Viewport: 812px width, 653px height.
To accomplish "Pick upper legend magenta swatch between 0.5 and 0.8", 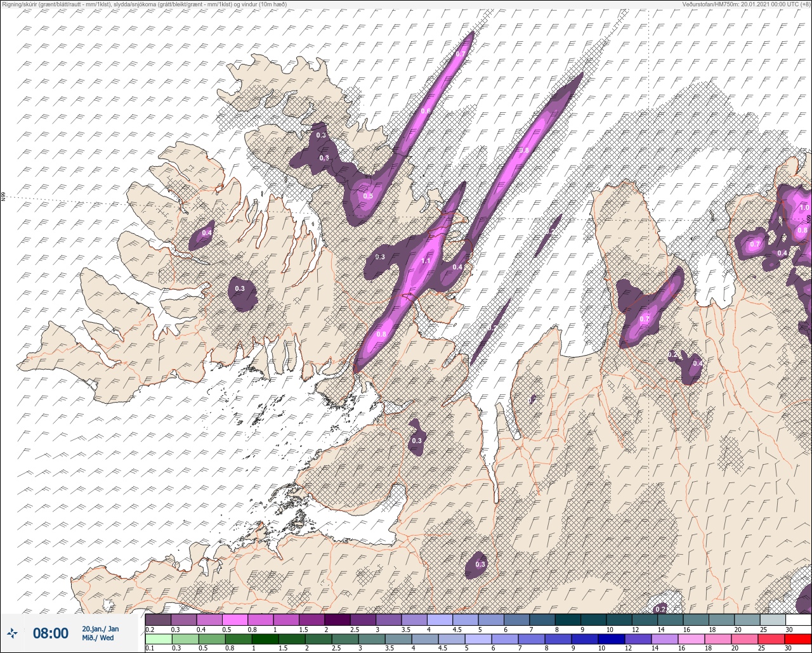I will coord(235,619).
